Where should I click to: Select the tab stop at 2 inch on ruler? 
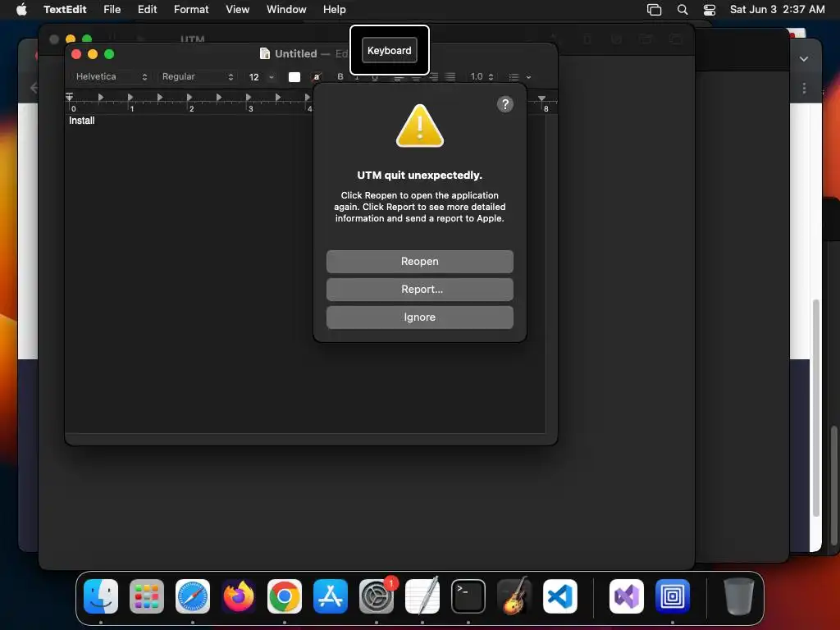[189, 98]
